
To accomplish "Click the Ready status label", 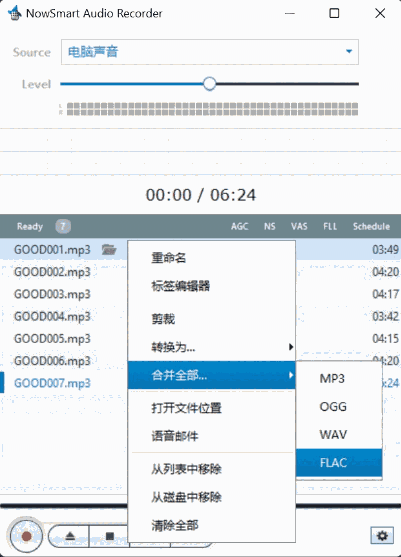I will coord(30,226).
